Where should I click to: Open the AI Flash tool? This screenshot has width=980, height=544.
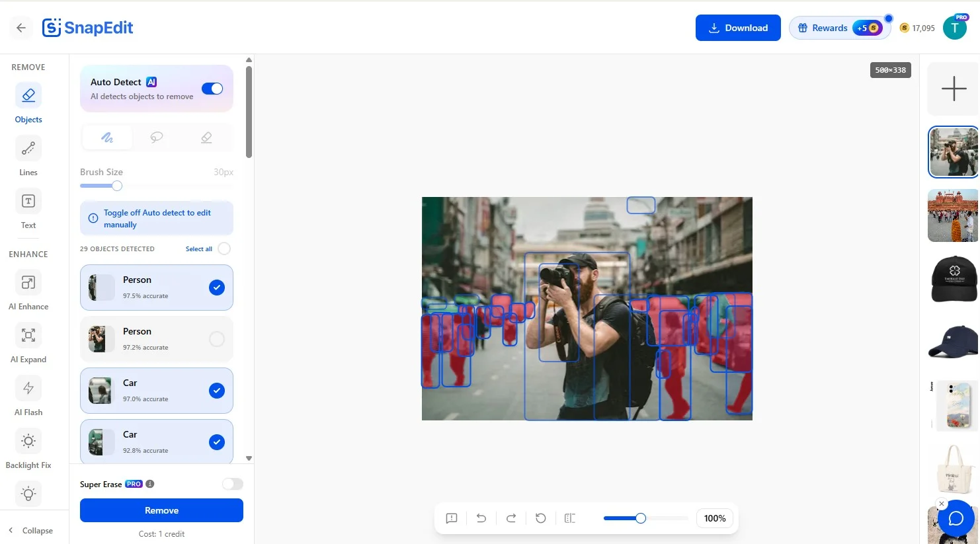coord(28,396)
